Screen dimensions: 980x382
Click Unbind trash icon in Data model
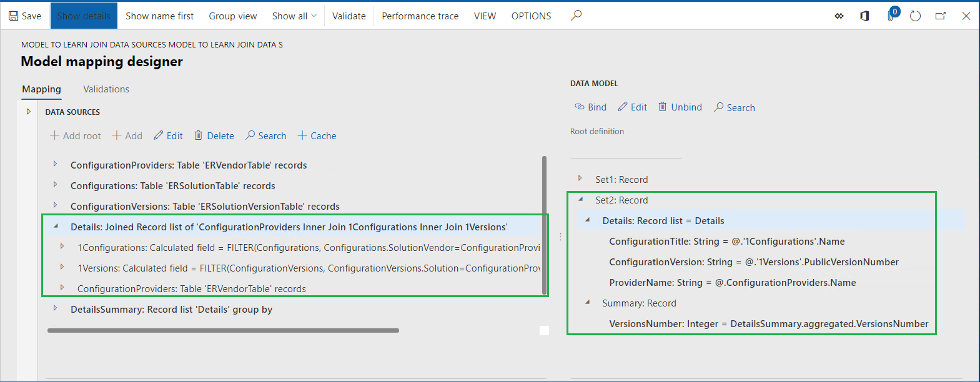pyautogui.click(x=680, y=107)
